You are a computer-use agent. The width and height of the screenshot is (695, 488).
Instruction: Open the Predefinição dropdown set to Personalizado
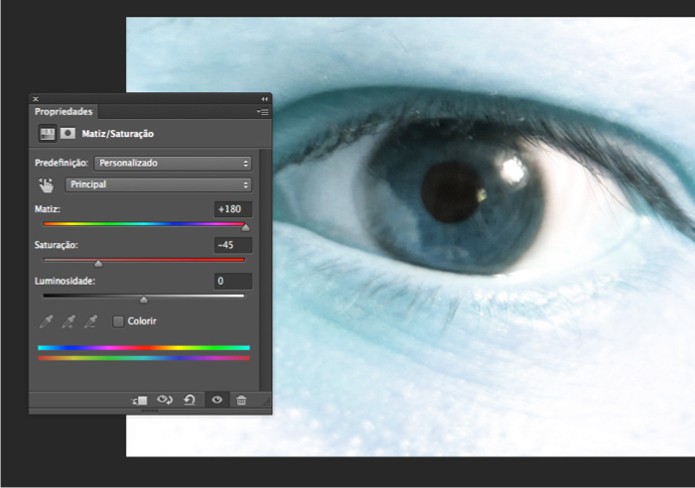click(x=172, y=163)
